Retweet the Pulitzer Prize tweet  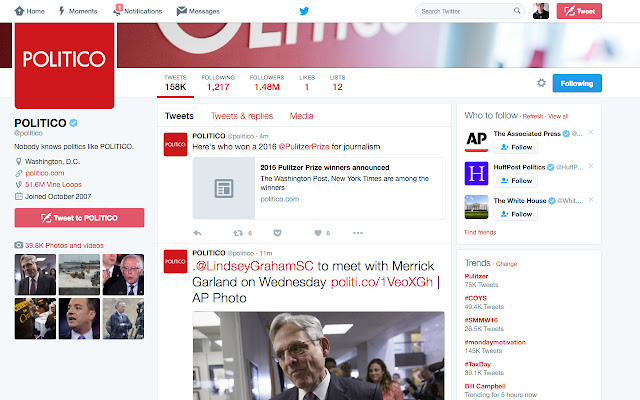point(238,233)
